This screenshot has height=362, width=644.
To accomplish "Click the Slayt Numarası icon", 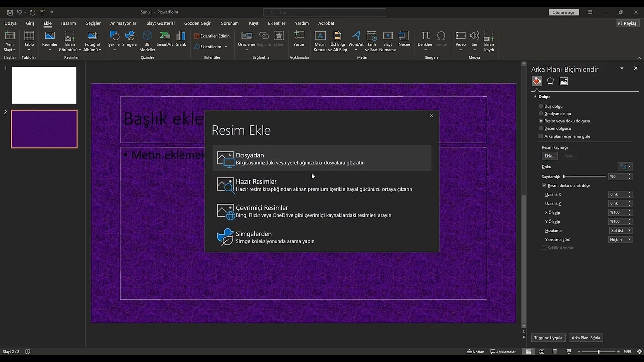I will coord(388,41).
